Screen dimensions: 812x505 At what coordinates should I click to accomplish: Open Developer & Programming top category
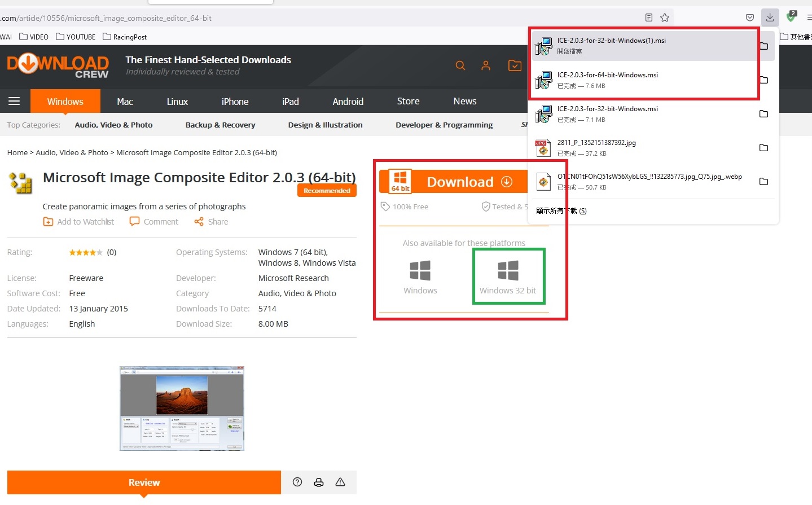coord(444,125)
